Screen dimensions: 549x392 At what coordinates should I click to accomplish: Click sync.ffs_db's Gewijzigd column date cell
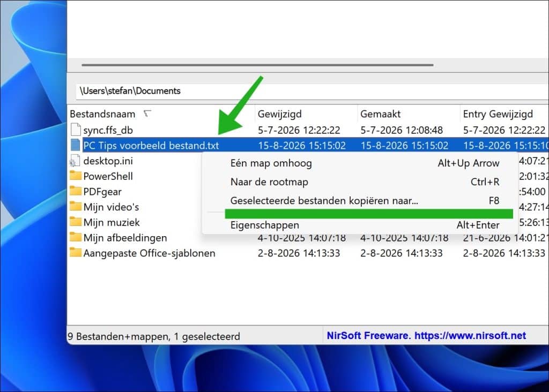[299, 130]
